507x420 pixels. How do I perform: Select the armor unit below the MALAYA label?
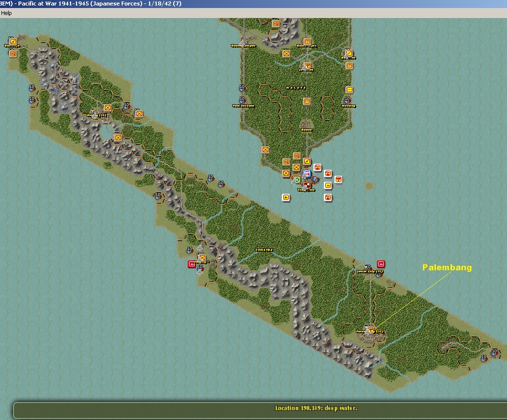coord(307,101)
